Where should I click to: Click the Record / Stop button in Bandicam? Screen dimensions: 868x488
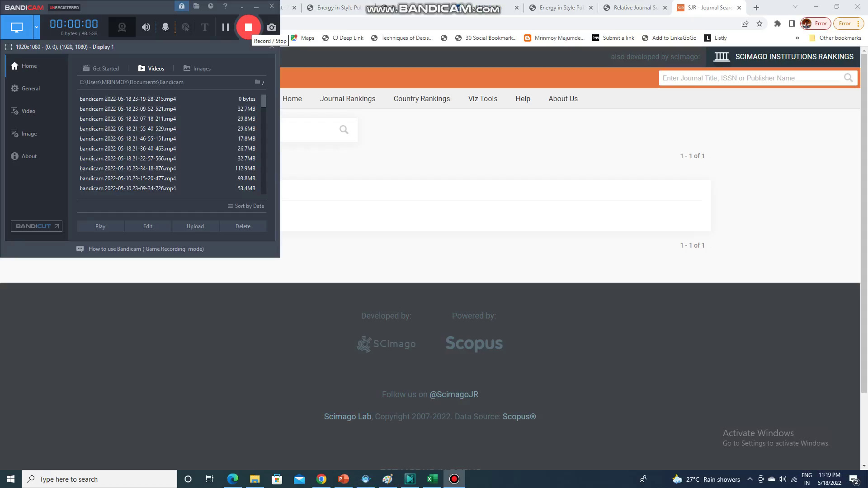tap(248, 27)
